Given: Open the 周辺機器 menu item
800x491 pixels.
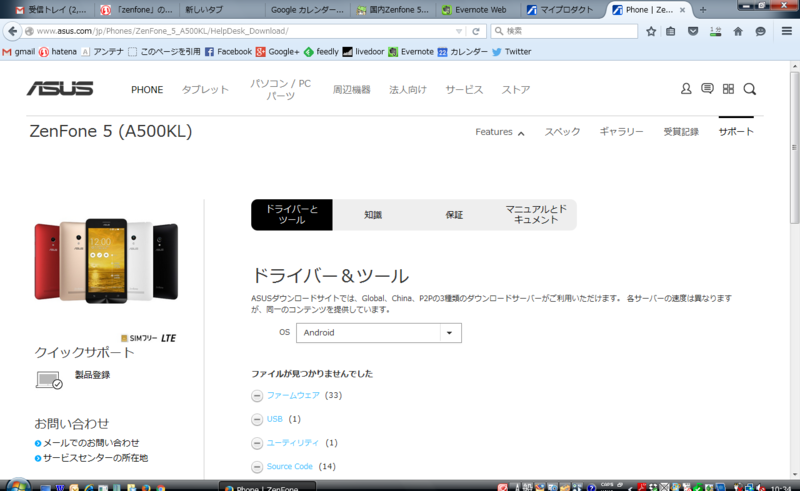Looking at the screenshot, I should [352, 90].
